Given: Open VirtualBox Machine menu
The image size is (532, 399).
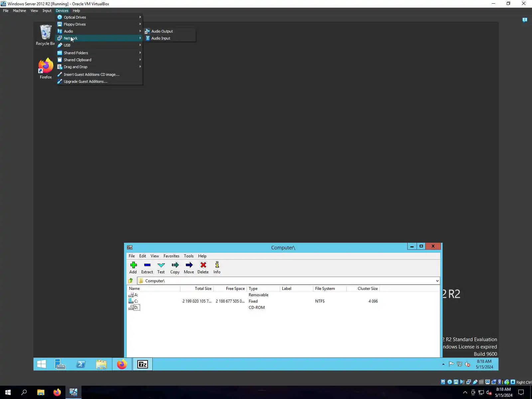Looking at the screenshot, I should (19, 11).
